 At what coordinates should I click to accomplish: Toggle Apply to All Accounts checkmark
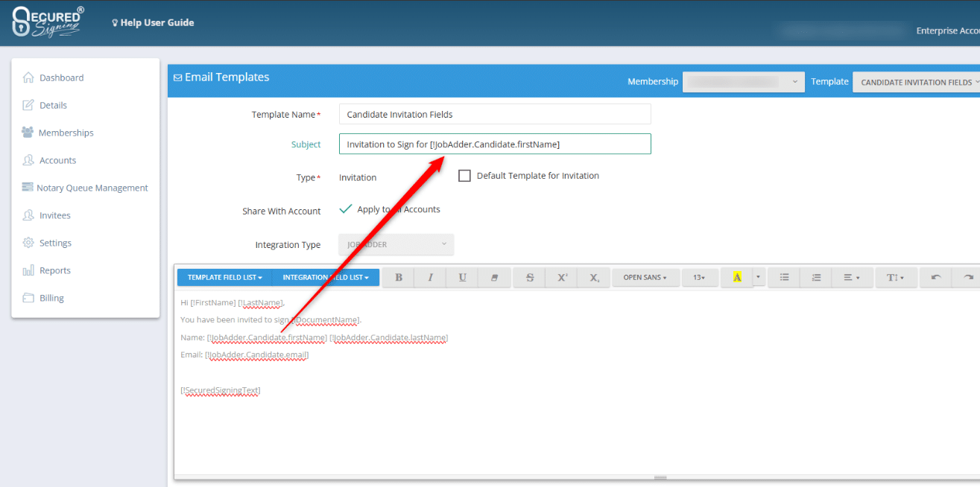346,209
